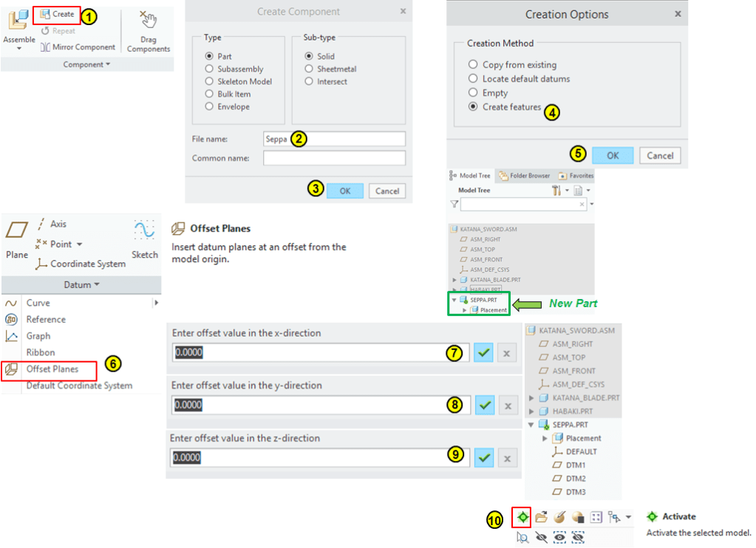Image resolution: width=756 pixels, height=548 pixels.
Task: Click the Common name input field
Action: tap(334, 158)
